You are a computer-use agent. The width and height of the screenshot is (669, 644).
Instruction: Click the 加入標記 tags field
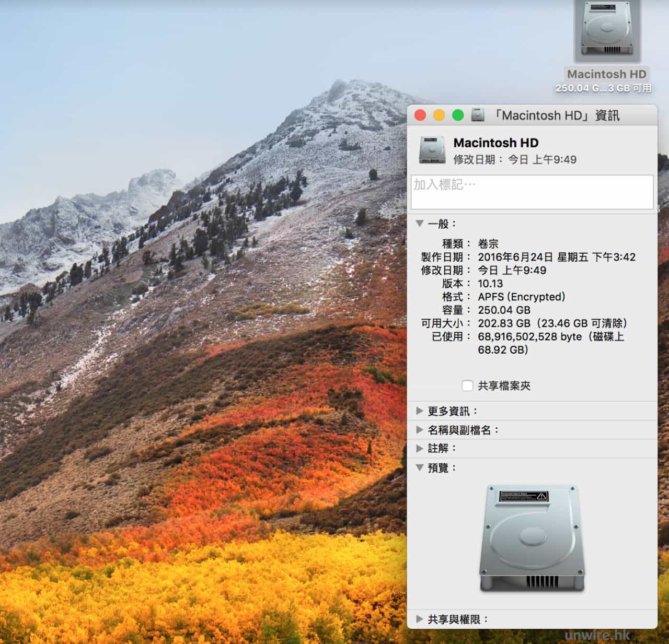(532, 192)
